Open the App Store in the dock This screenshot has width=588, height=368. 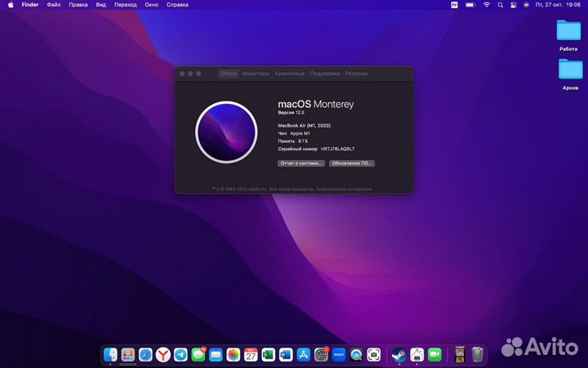point(303,354)
